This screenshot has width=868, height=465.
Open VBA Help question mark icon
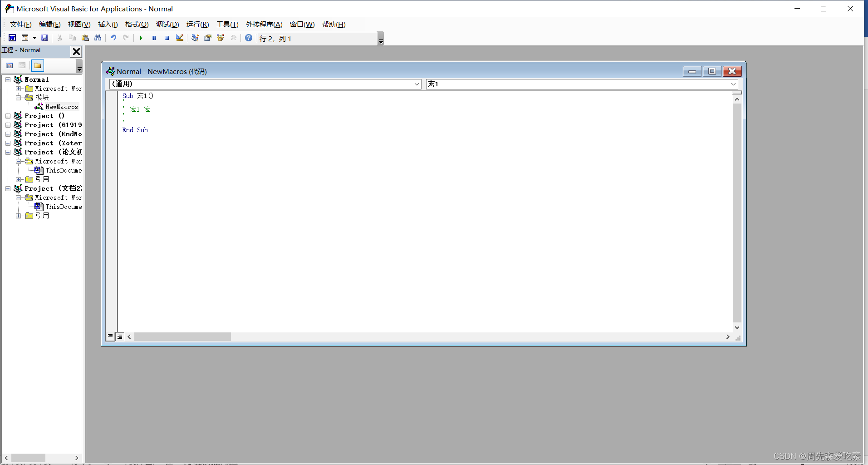[249, 38]
